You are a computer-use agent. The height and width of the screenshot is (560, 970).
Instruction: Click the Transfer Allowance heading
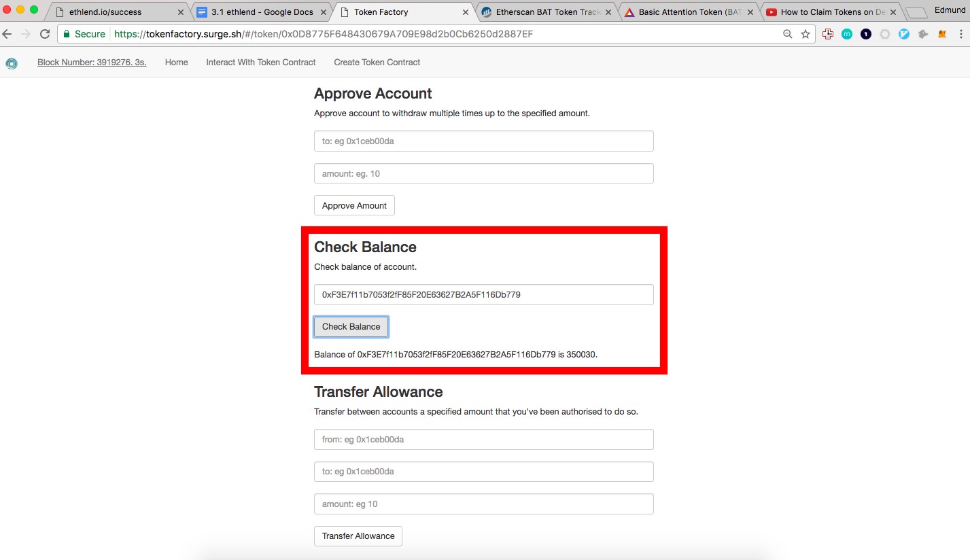[378, 391]
